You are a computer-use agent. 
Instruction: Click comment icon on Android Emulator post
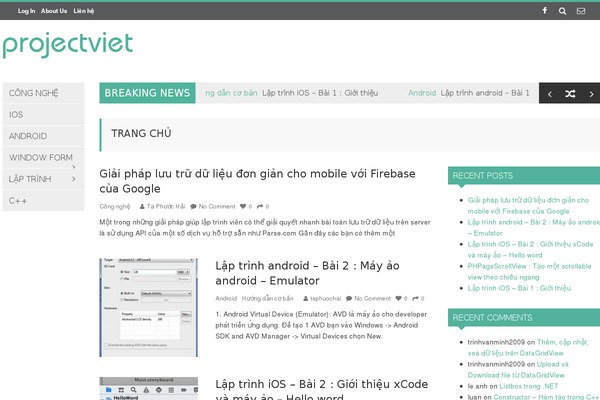click(x=349, y=299)
